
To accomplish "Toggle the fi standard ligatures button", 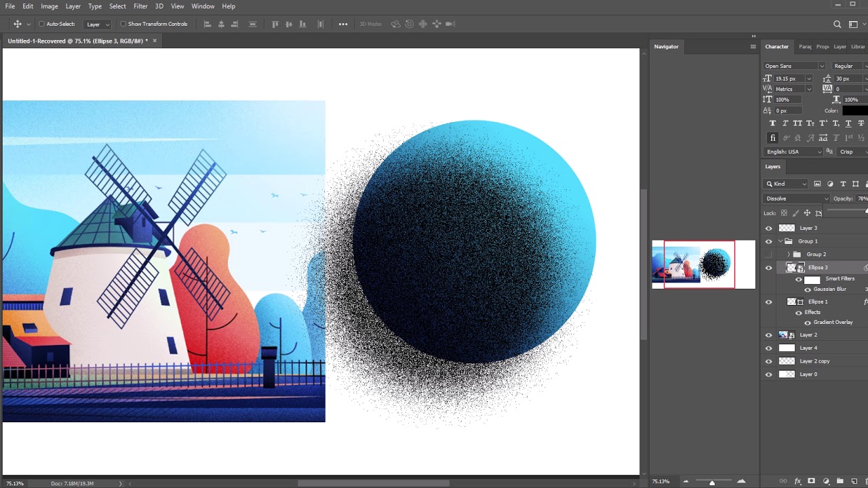I will point(773,138).
